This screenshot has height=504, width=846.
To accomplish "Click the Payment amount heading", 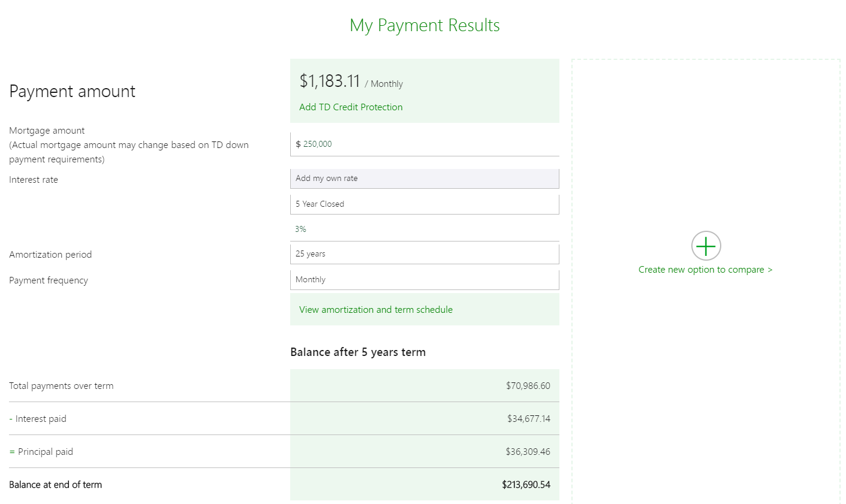I will click(72, 91).
